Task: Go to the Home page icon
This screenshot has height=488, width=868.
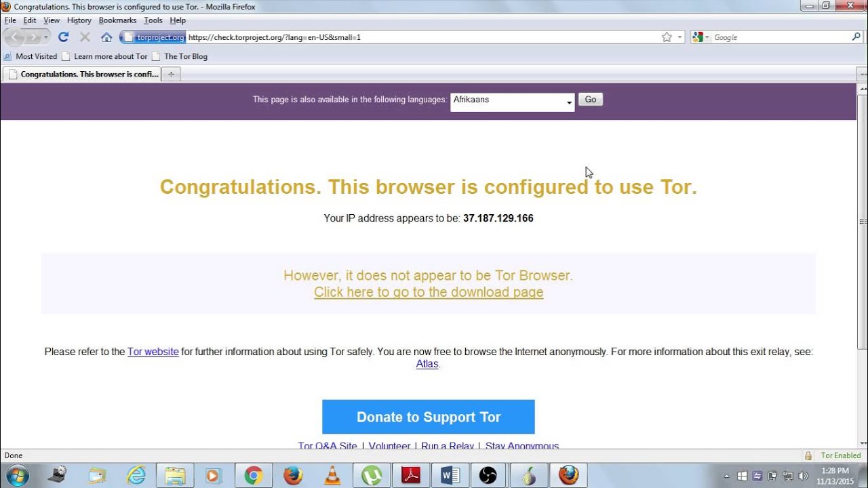Action: 106,37
